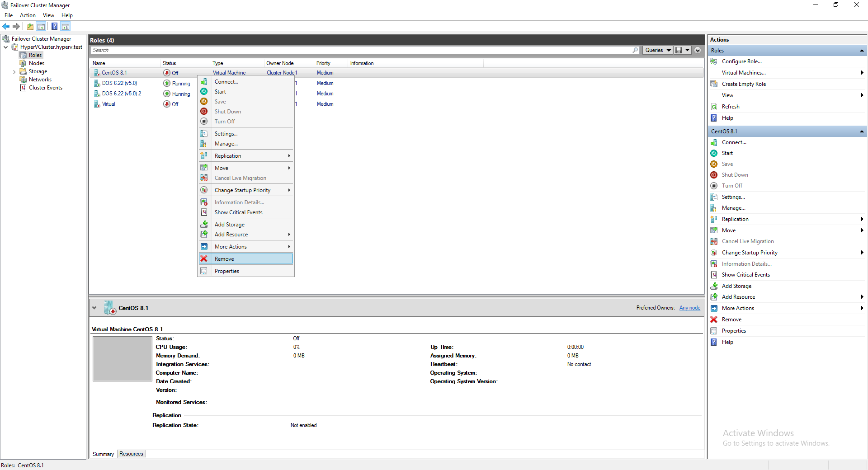This screenshot has height=470, width=868.
Task: Click the red X Remove icon in context menu
Action: click(x=204, y=259)
